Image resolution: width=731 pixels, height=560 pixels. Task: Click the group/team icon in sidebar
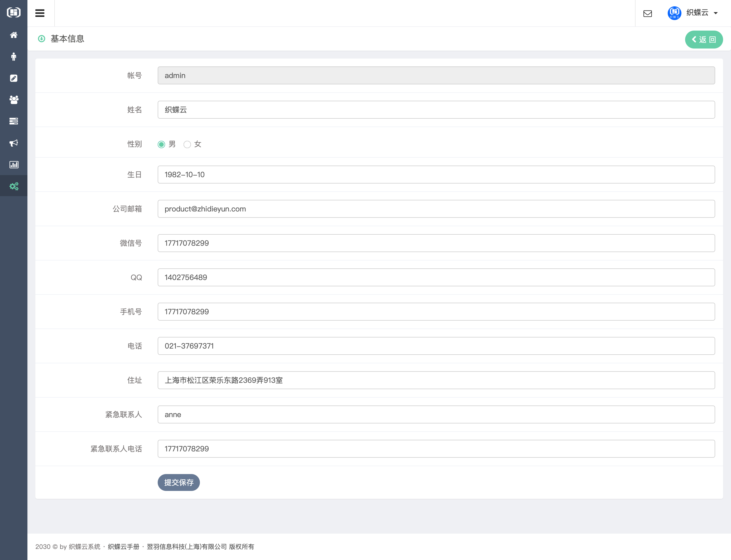click(14, 100)
